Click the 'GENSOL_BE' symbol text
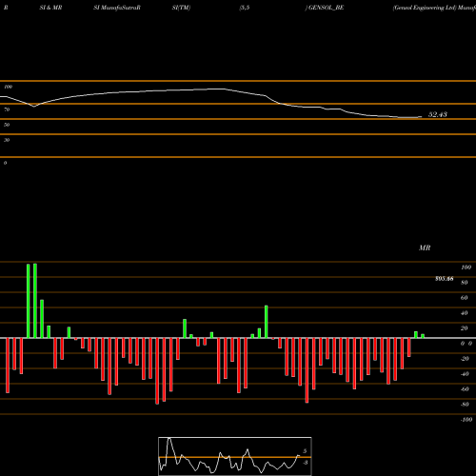 (x=326, y=8)
